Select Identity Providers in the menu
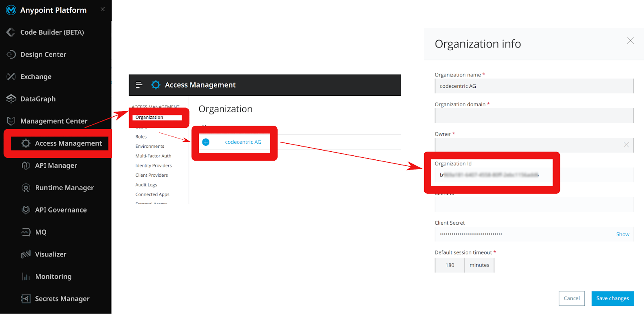This screenshot has width=644, height=316. pyautogui.click(x=153, y=166)
